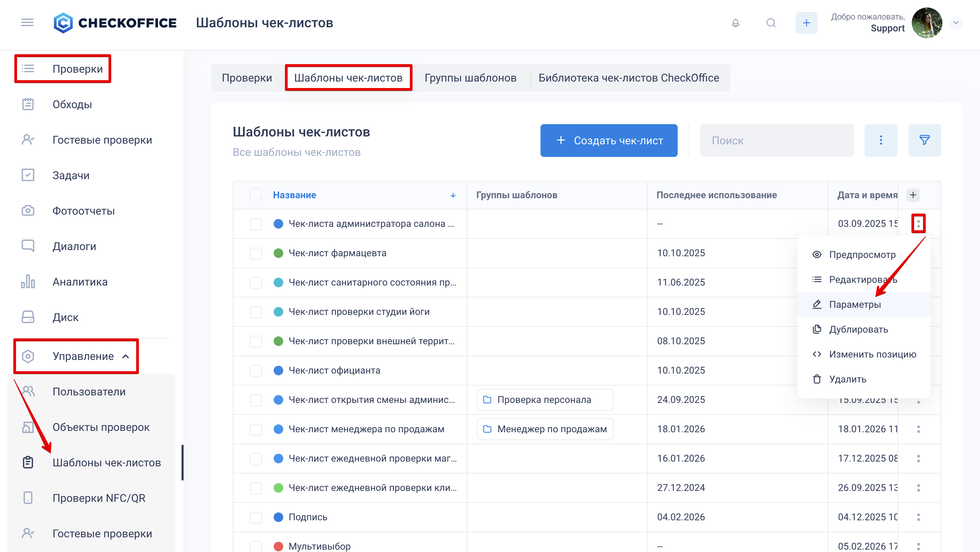This screenshot has height=552, width=980.
Task: Open the hamburger menu icon
Action: (27, 23)
